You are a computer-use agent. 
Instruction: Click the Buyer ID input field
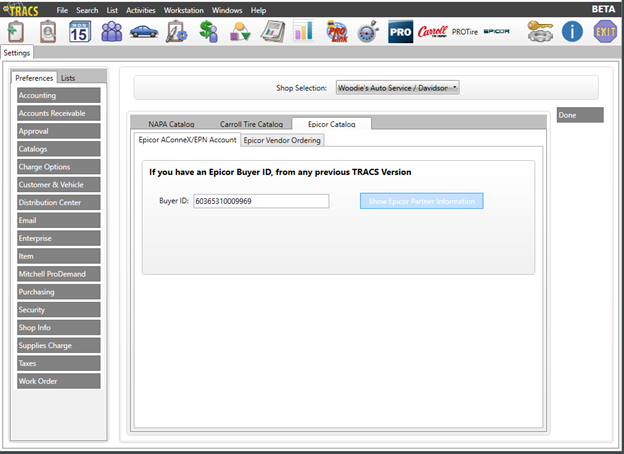click(261, 201)
